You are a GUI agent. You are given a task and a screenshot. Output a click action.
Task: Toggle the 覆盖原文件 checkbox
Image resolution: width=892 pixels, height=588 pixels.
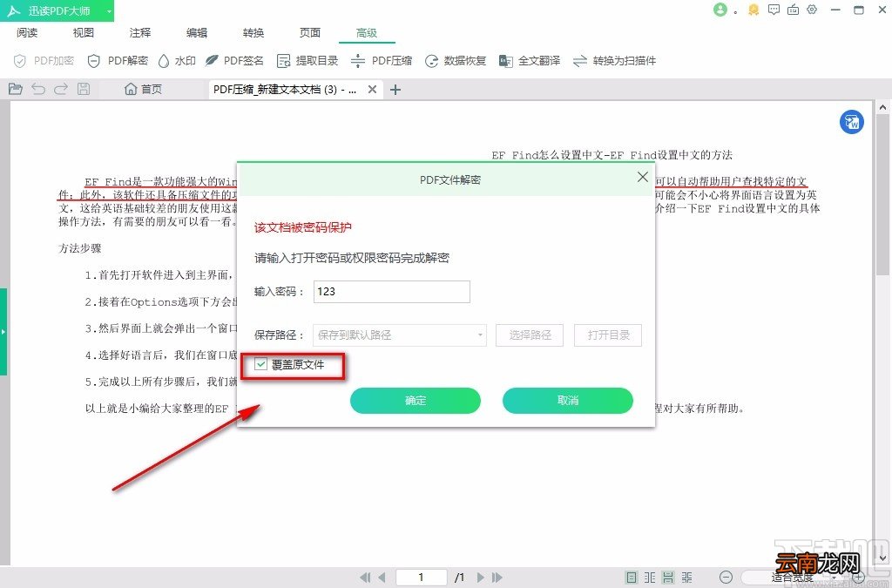[x=260, y=364]
